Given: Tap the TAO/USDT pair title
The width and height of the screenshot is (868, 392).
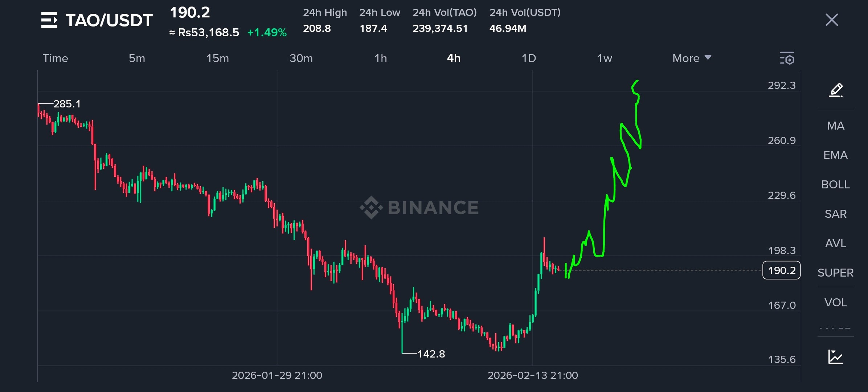Looking at the screenshot, I should 109,20.
